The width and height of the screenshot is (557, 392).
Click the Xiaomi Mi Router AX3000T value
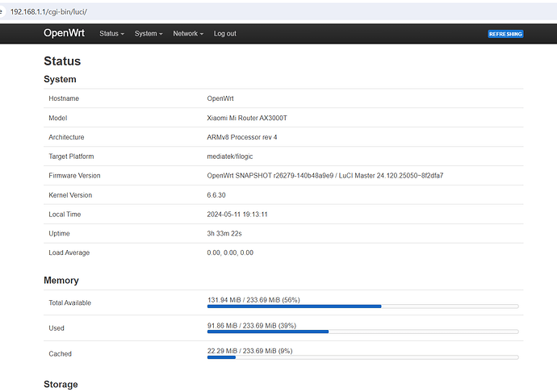247,118
